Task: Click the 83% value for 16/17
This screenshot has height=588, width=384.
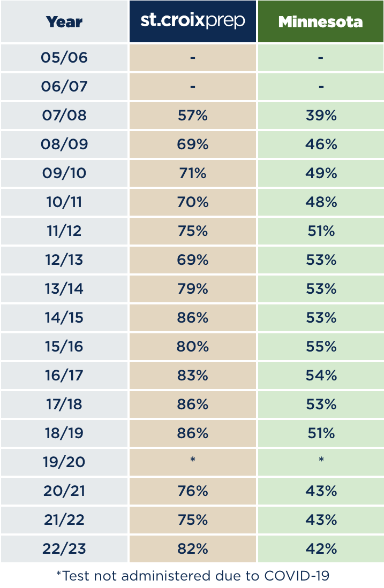Action: point(193,376)
